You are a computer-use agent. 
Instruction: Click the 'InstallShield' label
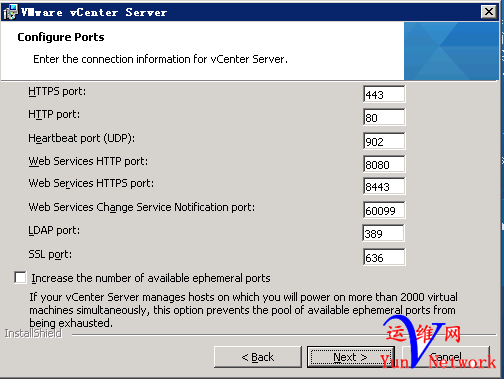click(x=33, y=333)
